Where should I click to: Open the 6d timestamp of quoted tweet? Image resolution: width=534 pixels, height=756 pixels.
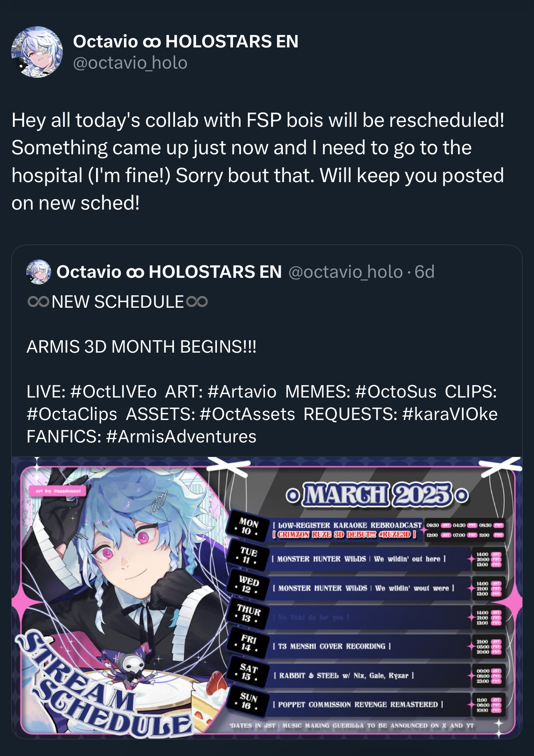pos(425,272)
